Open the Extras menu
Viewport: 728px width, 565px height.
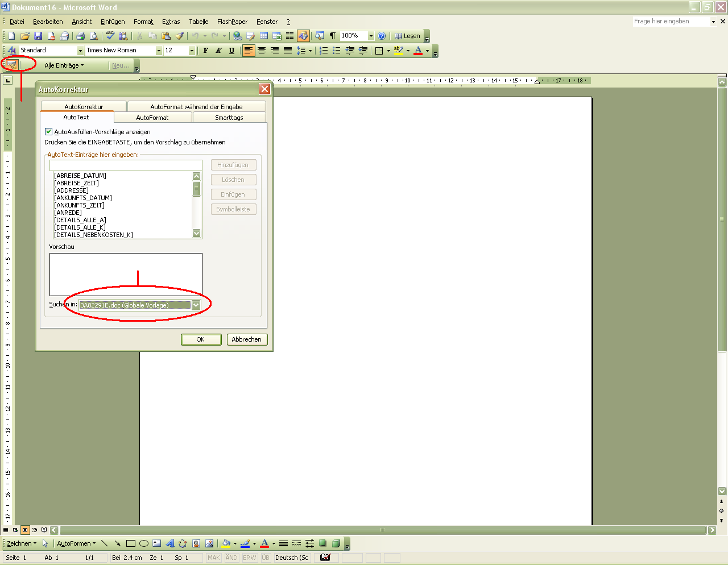(171, 22)
